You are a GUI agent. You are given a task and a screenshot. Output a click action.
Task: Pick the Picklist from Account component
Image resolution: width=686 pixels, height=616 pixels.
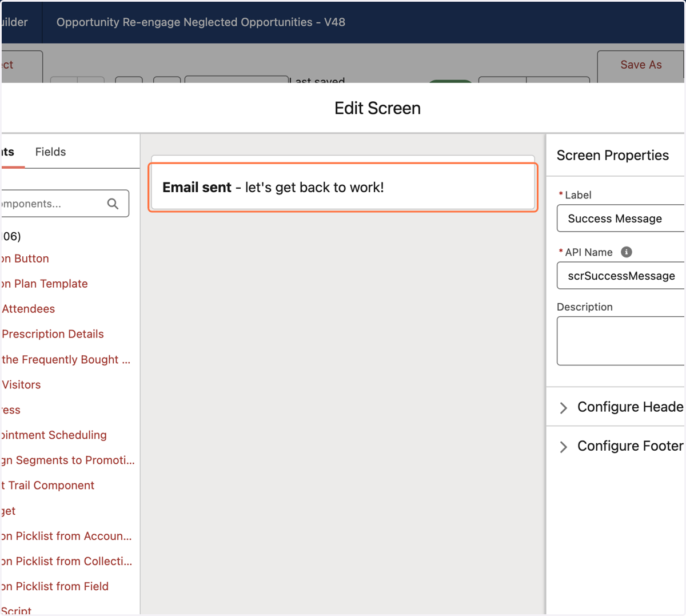tap(67, 536)
